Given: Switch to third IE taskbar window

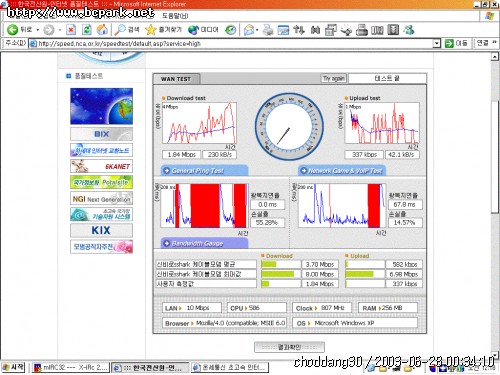Looking at the screenshot, I should point(230,368).
